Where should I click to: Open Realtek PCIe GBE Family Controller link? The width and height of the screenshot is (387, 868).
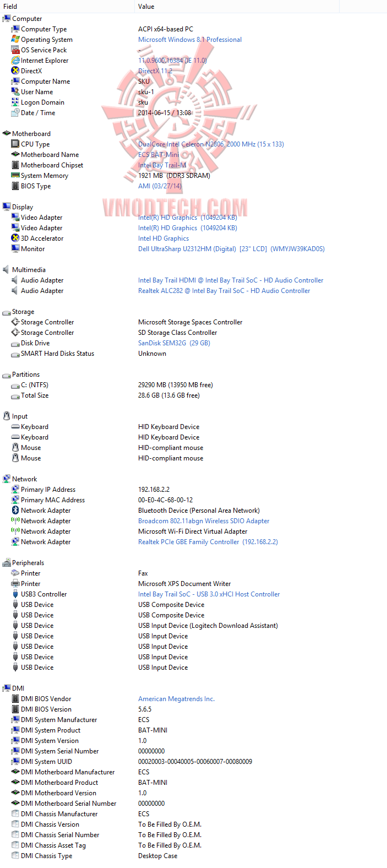click(208, 542)
